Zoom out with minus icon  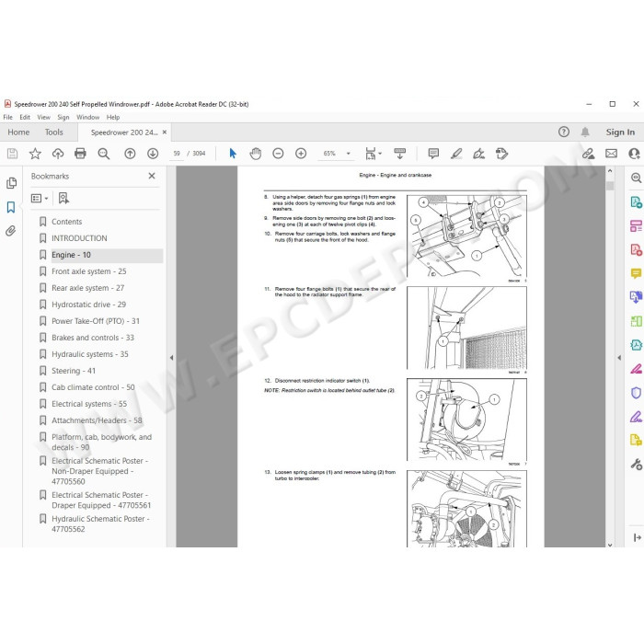click(278, 154)
